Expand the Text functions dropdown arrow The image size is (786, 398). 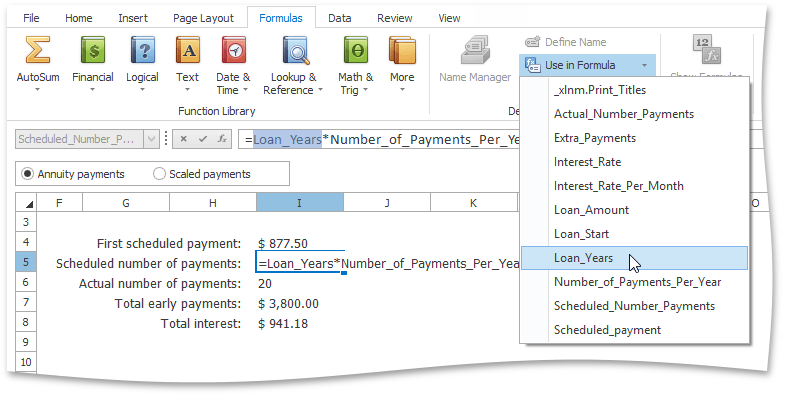(x=187, y=90)
